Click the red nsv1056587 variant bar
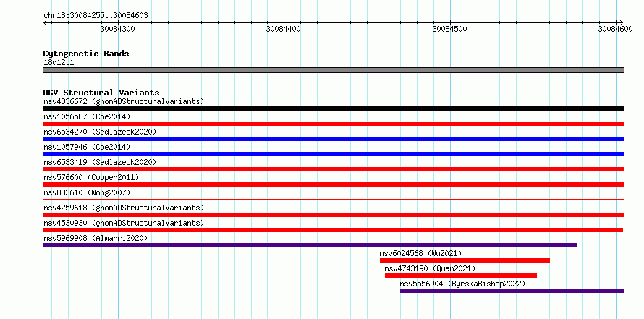The image size is (644, 319). click(x=333, y=124)
